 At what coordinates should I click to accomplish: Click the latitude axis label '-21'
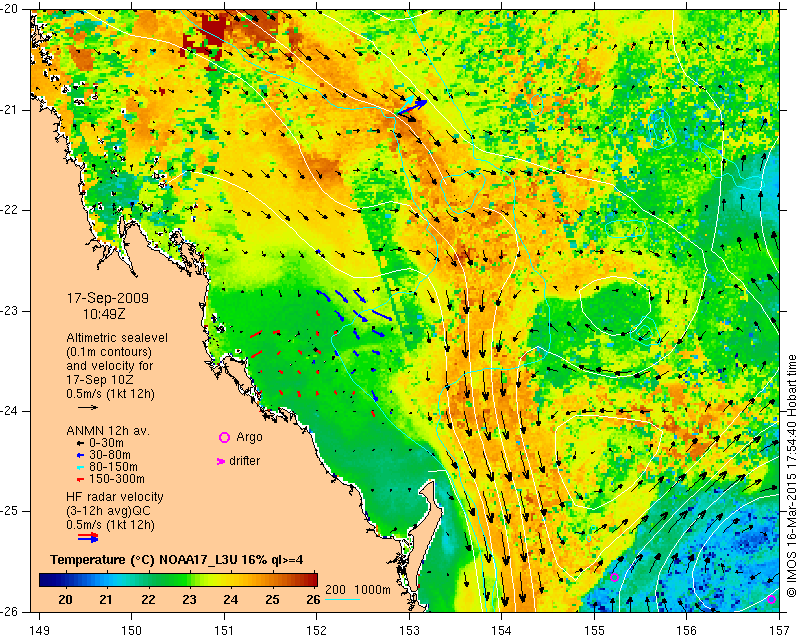(x=9, y=110)
